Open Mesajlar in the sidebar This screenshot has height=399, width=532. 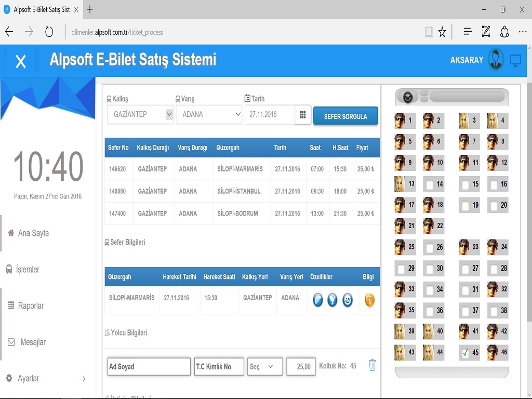pyautogui.click(x=27, y=342)
